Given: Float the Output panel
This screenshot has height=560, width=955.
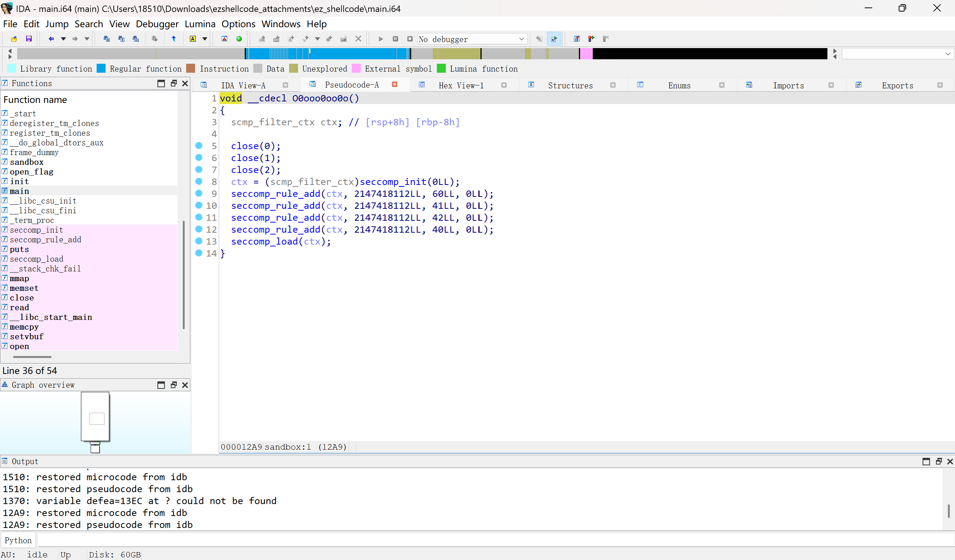Looking at the screenshot, I should point(938,461).
